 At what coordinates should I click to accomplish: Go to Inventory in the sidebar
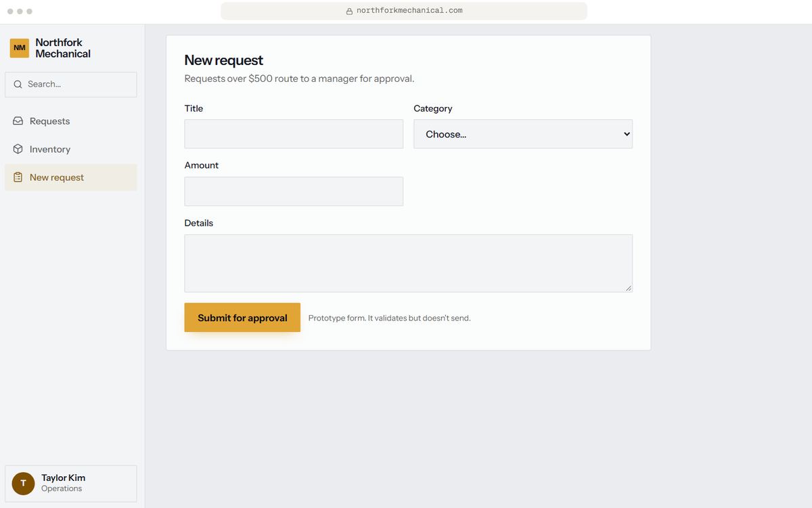click(x=71, y=149)
